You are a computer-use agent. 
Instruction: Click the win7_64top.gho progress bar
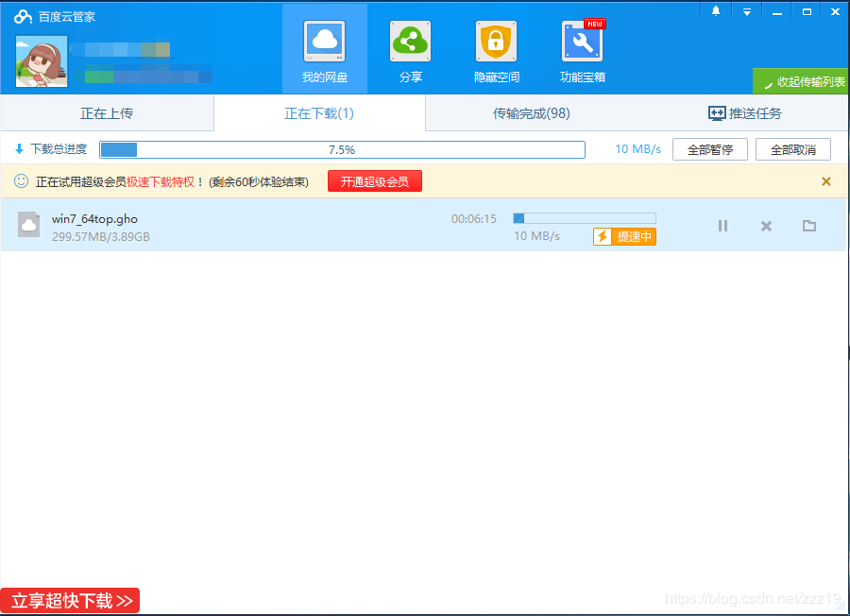tap(585, 218)
